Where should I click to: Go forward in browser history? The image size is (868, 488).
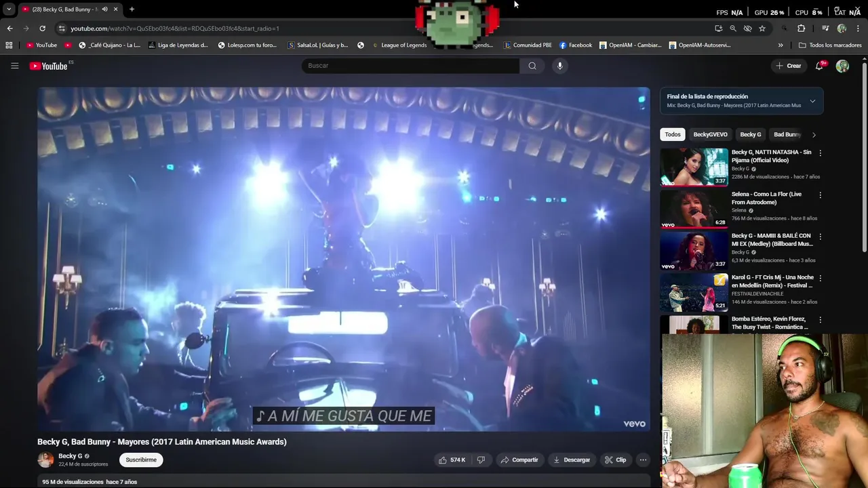(26, 28)
